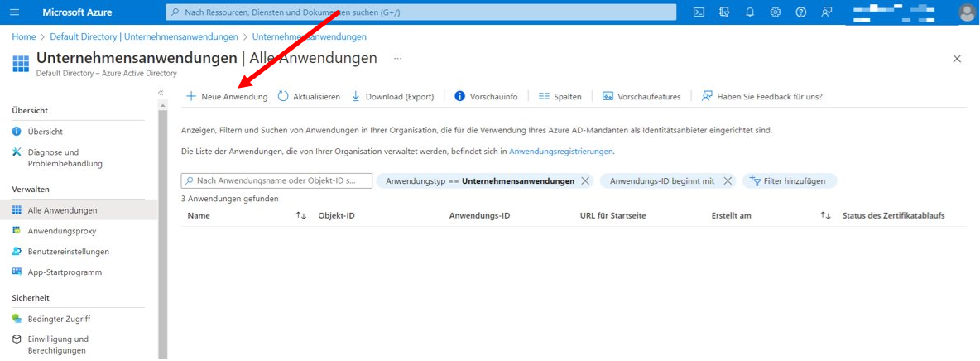Viewport: 980px width, 361px height.
Task: Open the user account avatar
Action: [x=966, y=12]
